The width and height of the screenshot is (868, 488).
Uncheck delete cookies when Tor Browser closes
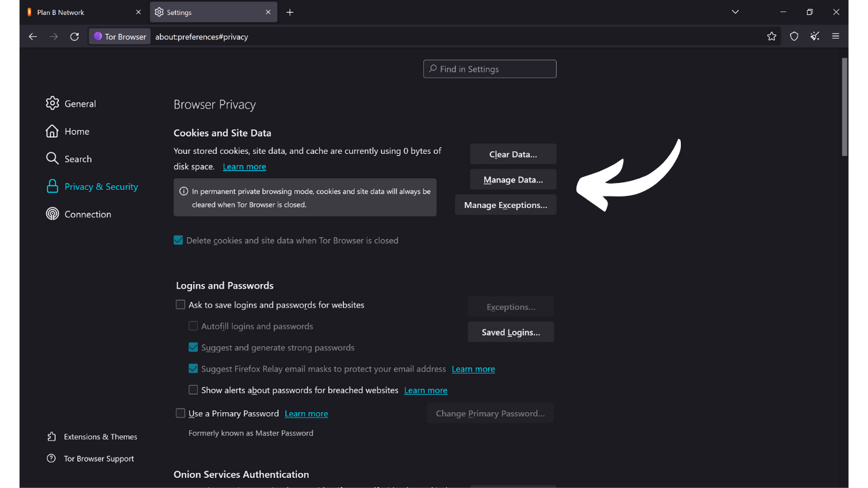pyautogui.click(x=178, y=240)
